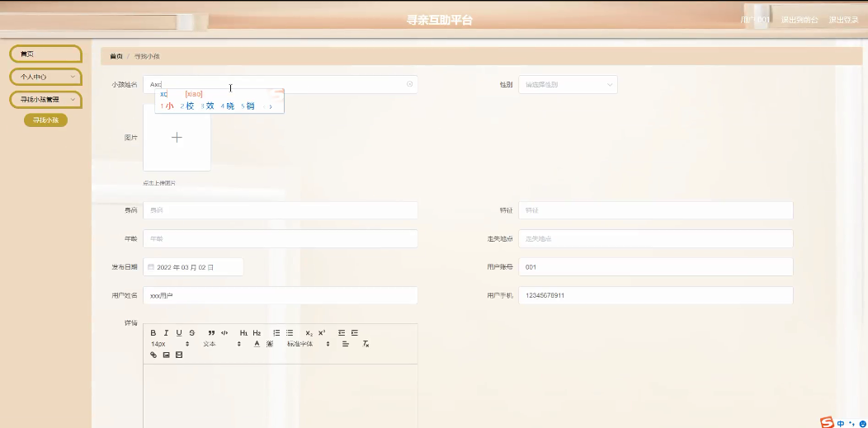Choose IME candidate 4 晓

(228, 106)
